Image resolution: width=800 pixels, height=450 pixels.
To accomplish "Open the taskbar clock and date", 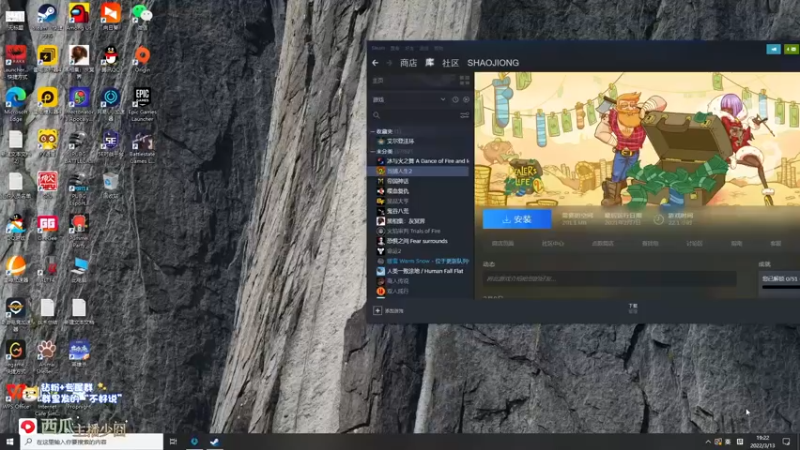I will [763, 441].
